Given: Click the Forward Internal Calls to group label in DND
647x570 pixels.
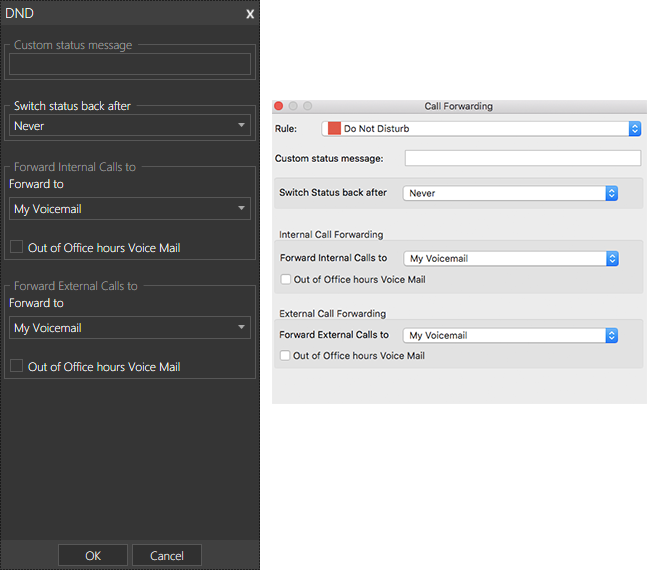Looking at the screenshot, I should [75, 167].
